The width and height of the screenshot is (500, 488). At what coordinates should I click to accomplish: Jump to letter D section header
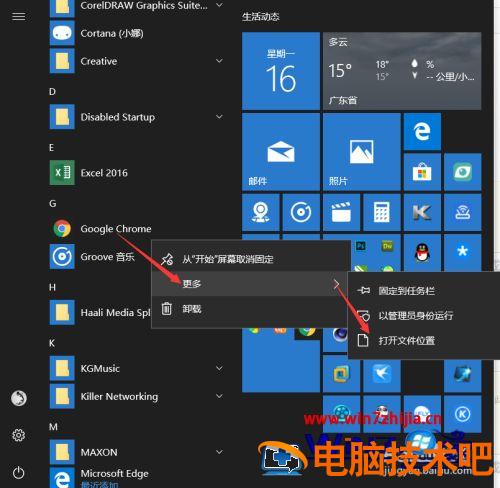pos(52,92)
